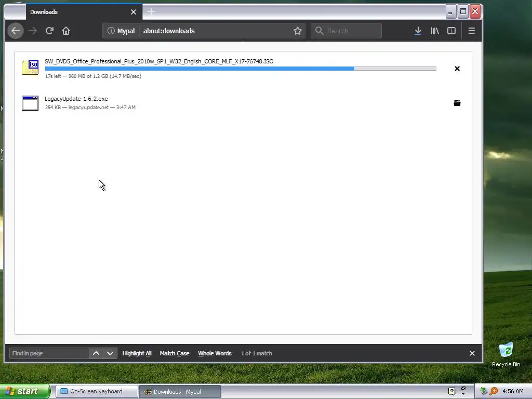Close the Downloads tab
Image resolution: width=532 pixels, height=399 pixels.
(134, 12)
